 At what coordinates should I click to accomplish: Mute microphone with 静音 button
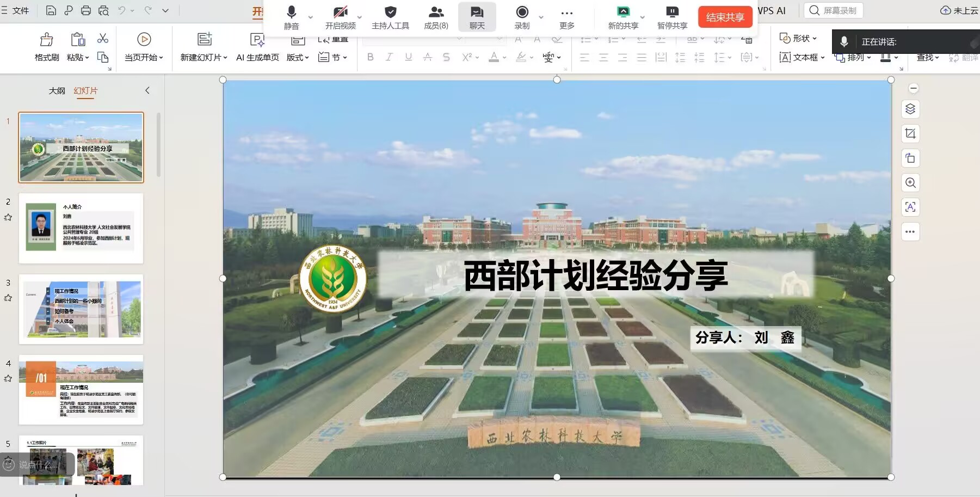click(x=292, y=17)
